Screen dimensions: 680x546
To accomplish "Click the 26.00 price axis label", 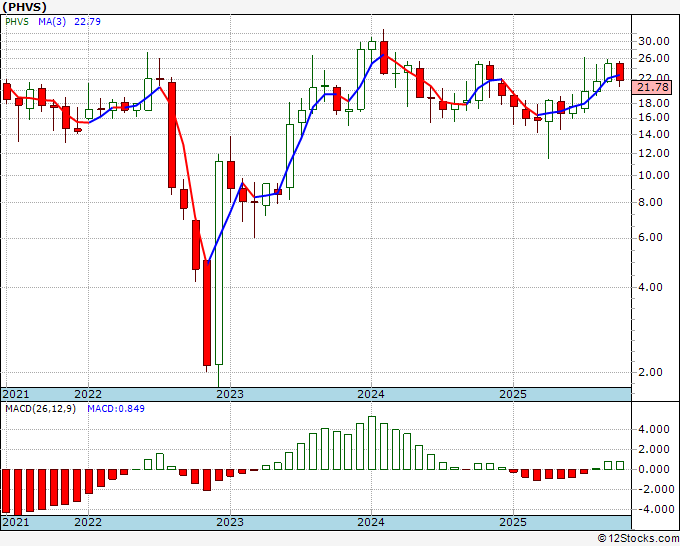I will pyautogui.click(x=654, y=58).
